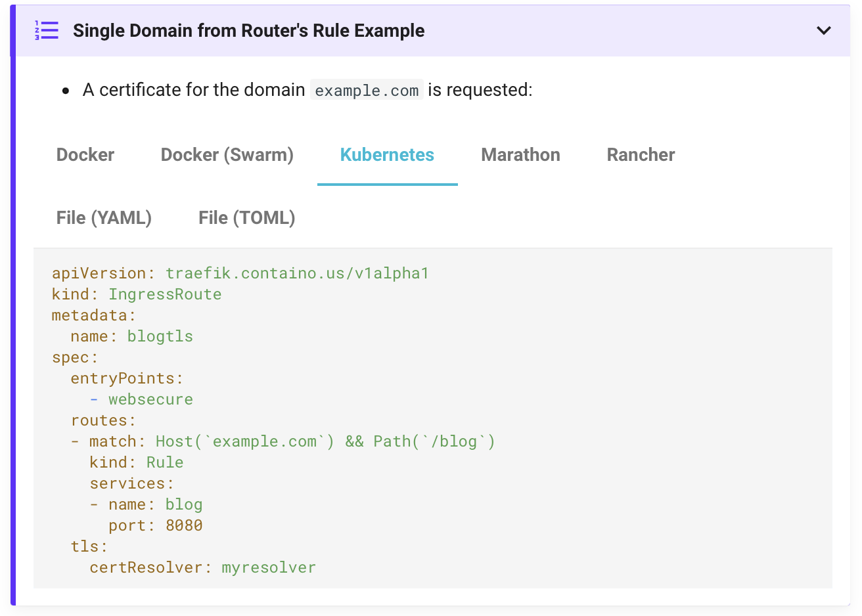Click the IngressRoute kind value
Image resolution: width=862 pixels, height=616 pixels.
165,294
